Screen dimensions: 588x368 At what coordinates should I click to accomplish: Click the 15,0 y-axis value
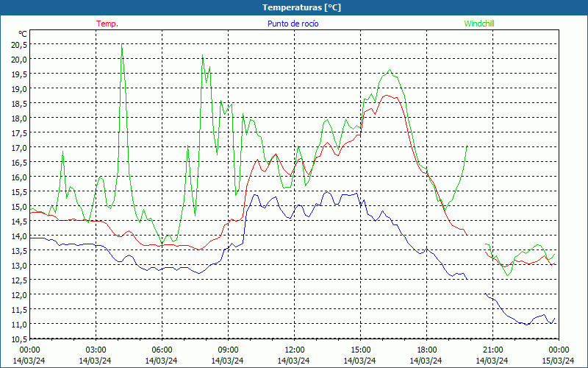pos(20,207)
